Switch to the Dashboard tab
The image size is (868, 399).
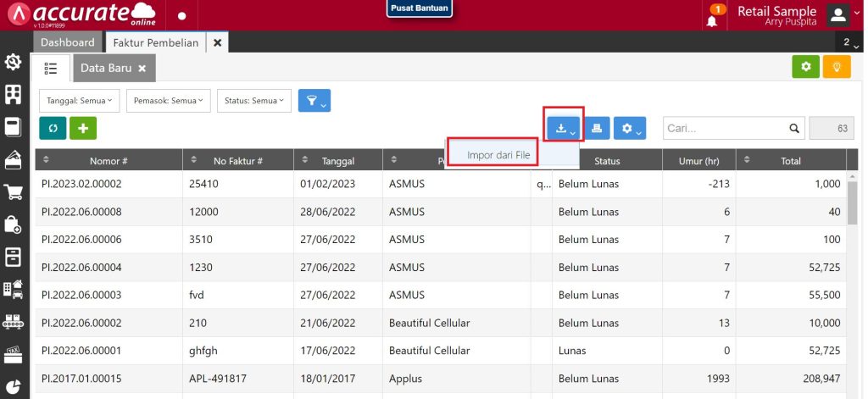pos(68,42)
